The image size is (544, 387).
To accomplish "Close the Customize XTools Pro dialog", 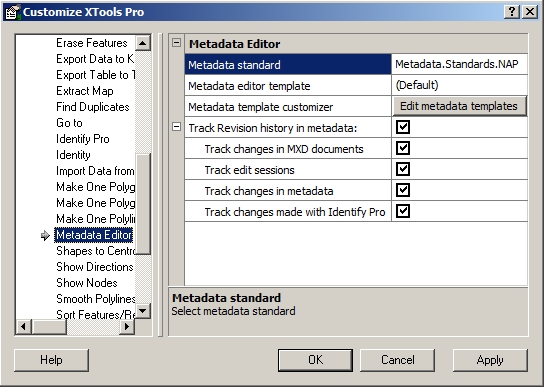I will pyautogui.click(x=530, y=12).
